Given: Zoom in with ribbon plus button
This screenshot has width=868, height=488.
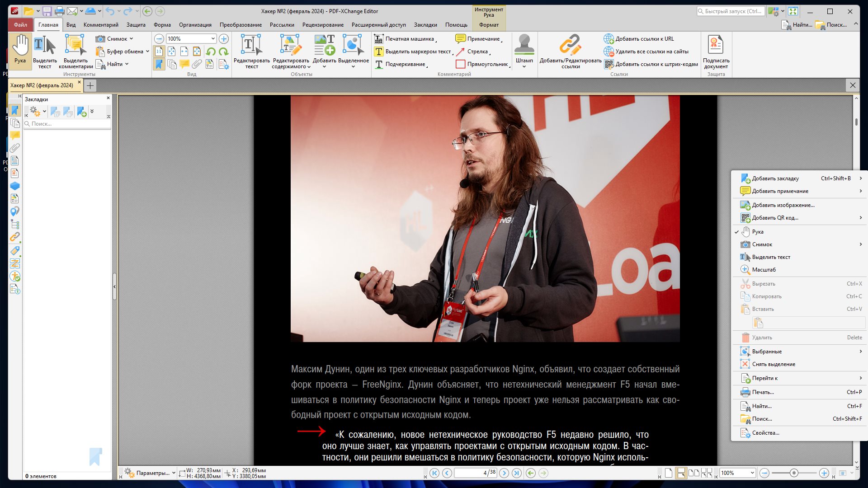Looking at the screenshot, I should (x=224, y=39).
